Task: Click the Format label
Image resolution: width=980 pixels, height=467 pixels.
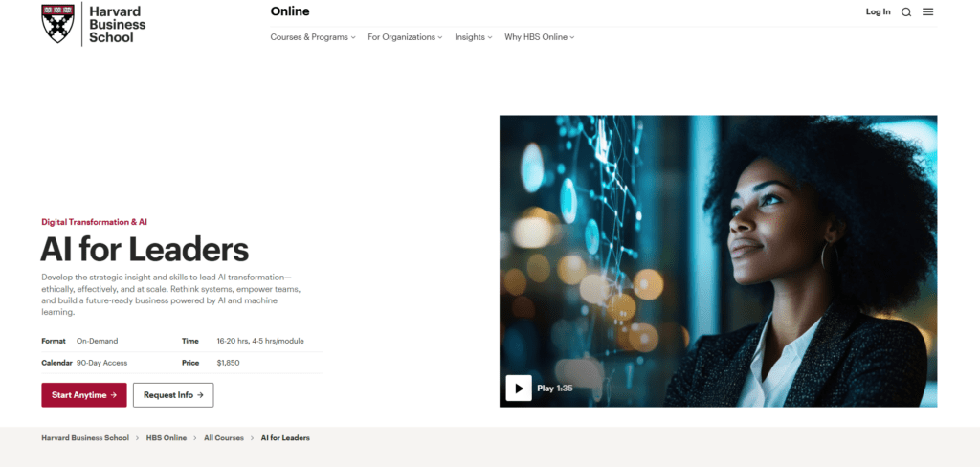Action: [x=54, y=342]
